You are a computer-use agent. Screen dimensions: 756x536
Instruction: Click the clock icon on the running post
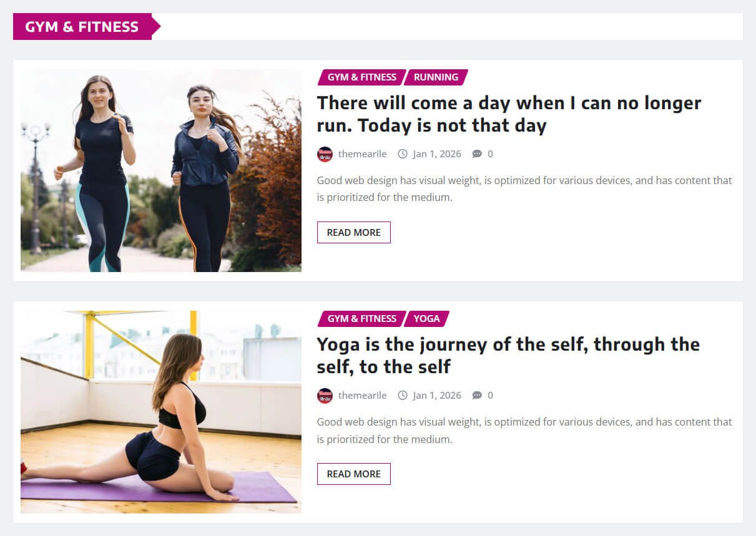click(403, 153)
